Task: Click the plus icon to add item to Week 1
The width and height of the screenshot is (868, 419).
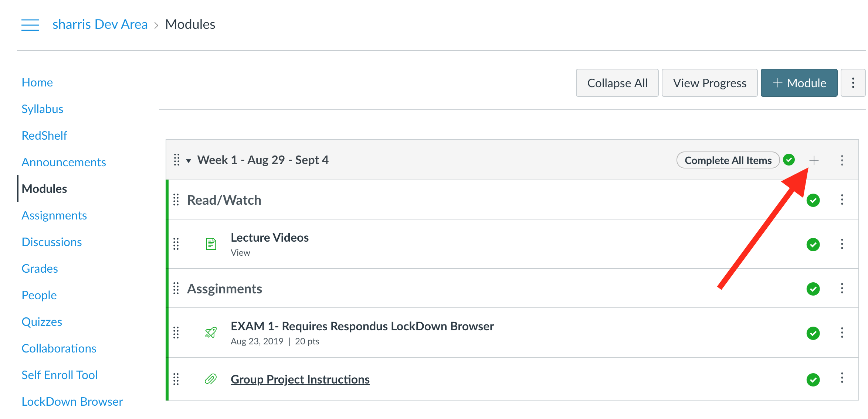Action: point(814,160)
